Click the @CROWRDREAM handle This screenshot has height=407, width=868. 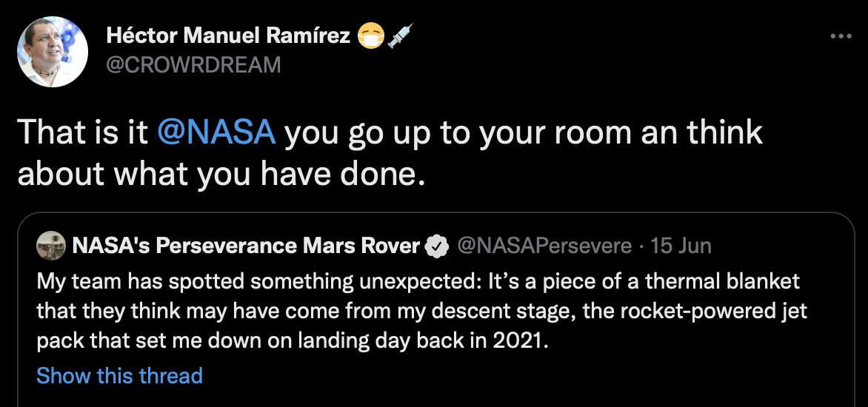coord(194,65)
